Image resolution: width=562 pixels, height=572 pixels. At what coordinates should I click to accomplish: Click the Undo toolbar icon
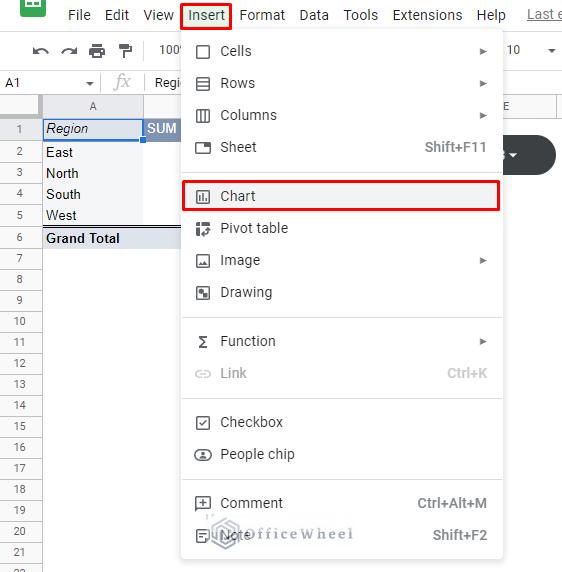[40, 51]
